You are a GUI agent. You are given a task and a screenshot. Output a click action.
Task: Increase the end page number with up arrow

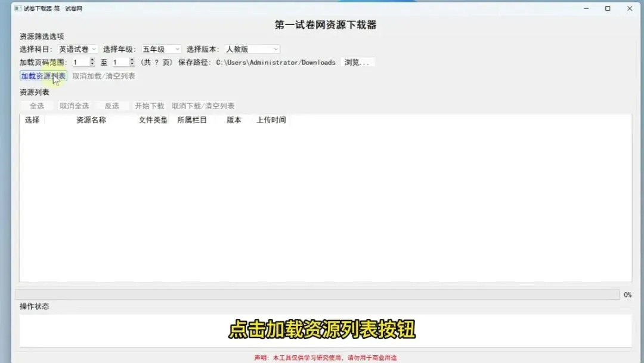pos(132,60)
